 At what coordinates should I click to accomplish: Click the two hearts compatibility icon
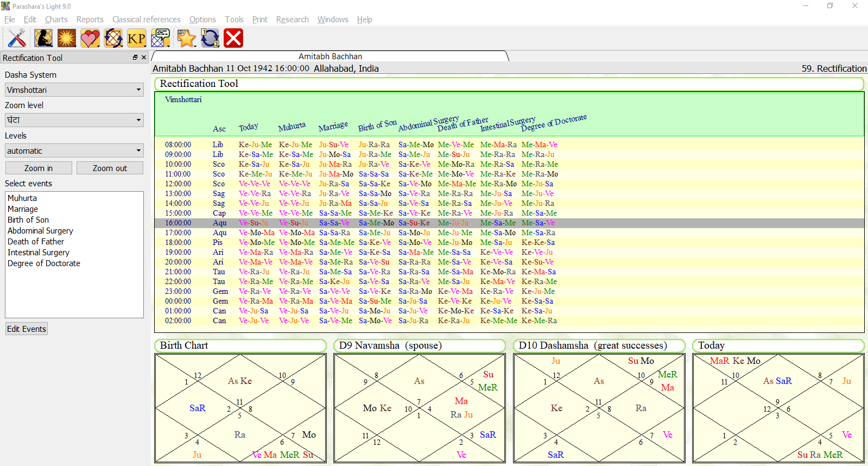[x=90, y=38]
